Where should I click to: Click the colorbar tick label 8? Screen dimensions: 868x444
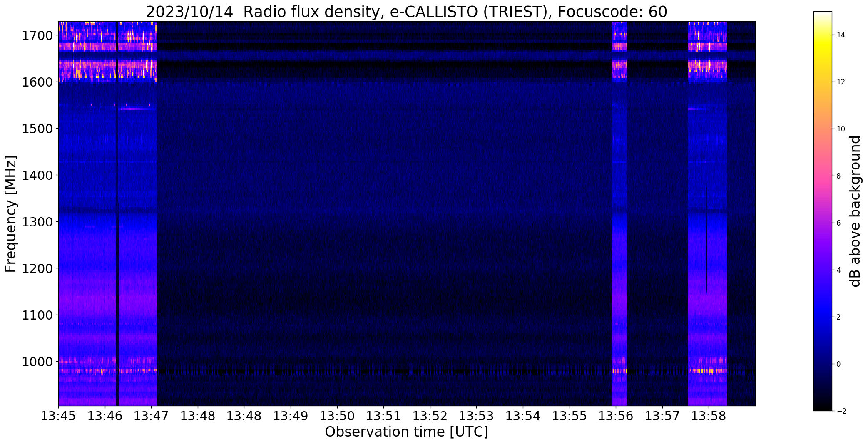[839, 176]
